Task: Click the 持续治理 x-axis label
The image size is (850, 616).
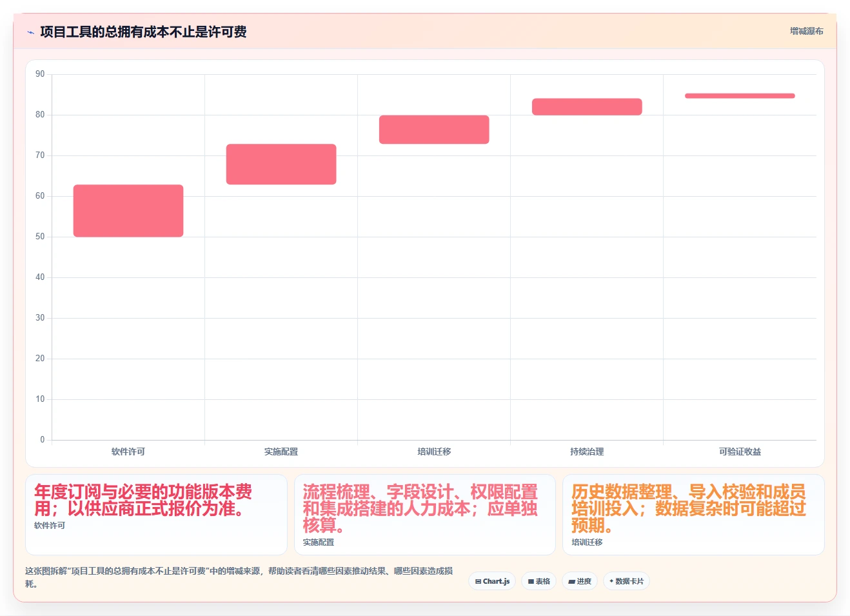Action: (x=587, y=452)
